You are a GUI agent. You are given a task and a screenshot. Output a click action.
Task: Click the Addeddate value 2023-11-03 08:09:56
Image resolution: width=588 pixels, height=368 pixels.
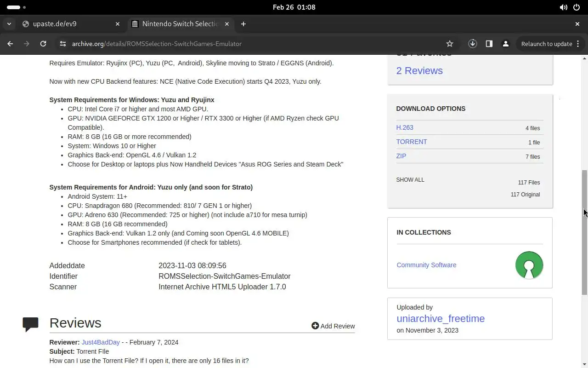coord(192,265)
